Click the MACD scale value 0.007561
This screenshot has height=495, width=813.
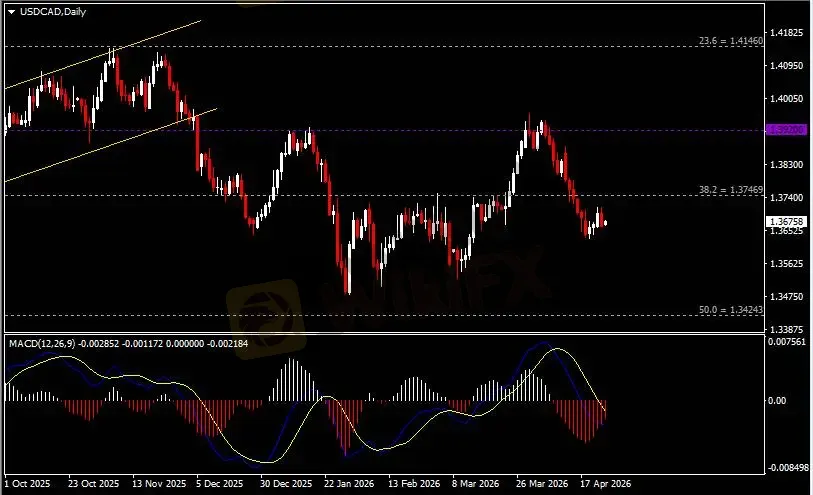787,342
